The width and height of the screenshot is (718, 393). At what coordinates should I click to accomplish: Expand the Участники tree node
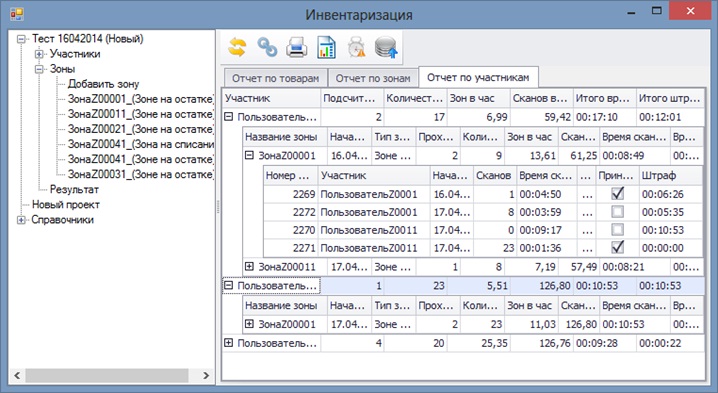point(39,54)
